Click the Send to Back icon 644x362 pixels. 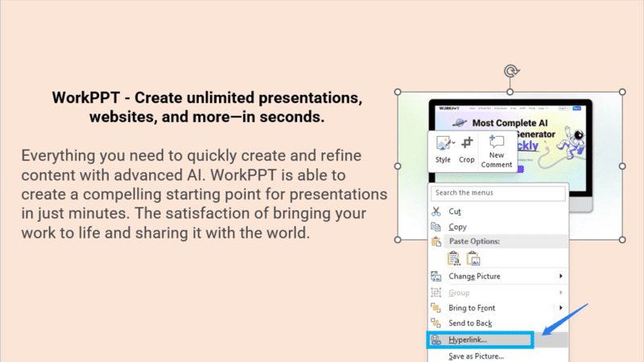click(x=436, y=323)
